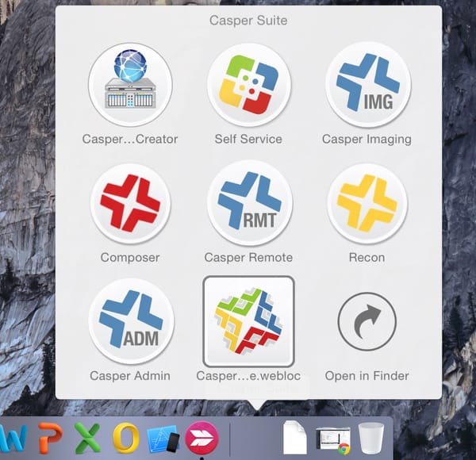Launch the red Composer icon
476x460 pixels.
pos(130,203)
